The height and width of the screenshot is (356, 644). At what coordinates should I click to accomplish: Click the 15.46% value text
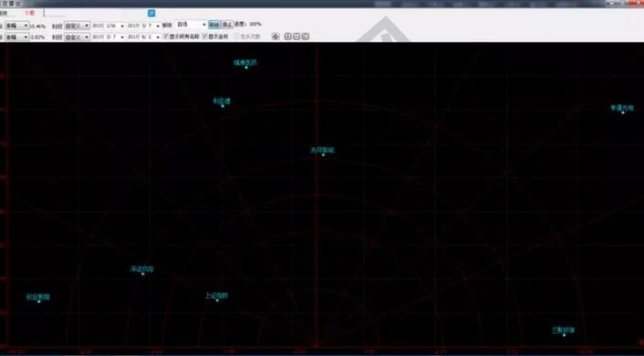click(x=37, y=26)
